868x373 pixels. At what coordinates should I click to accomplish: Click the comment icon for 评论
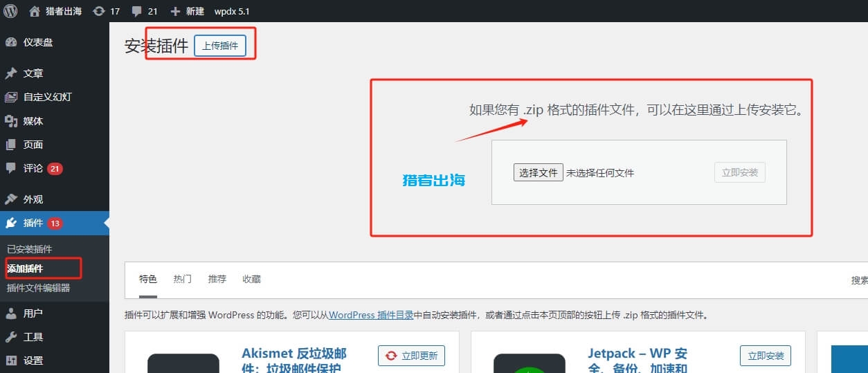pos(11,168)
